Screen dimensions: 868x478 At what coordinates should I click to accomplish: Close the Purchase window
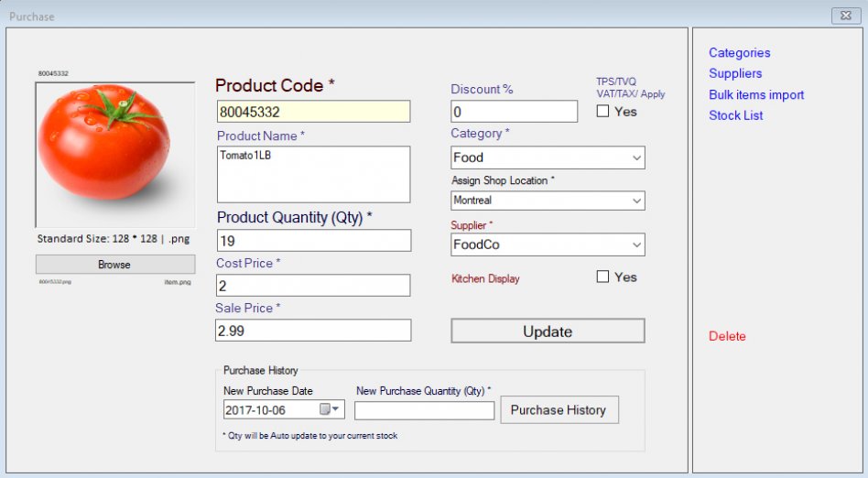[x=846, y=16]
